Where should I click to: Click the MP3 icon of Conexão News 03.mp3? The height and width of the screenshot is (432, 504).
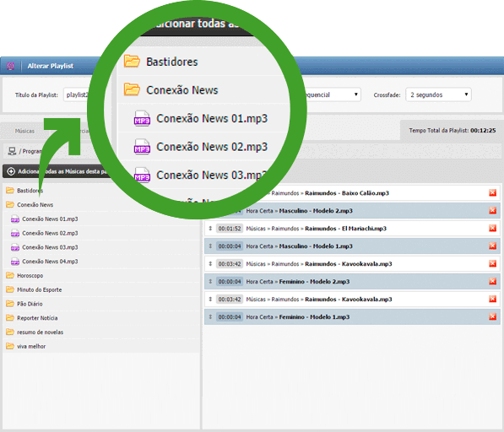pos(15,247)
